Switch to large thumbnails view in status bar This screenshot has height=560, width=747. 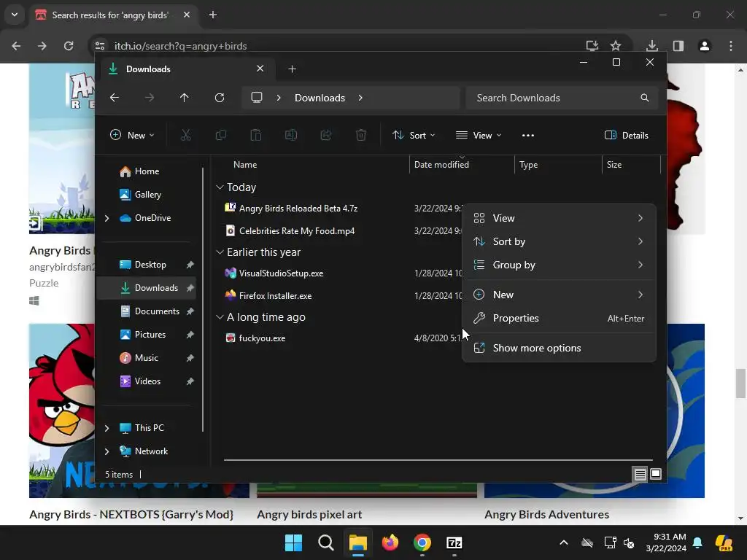(x=656, y=474)
